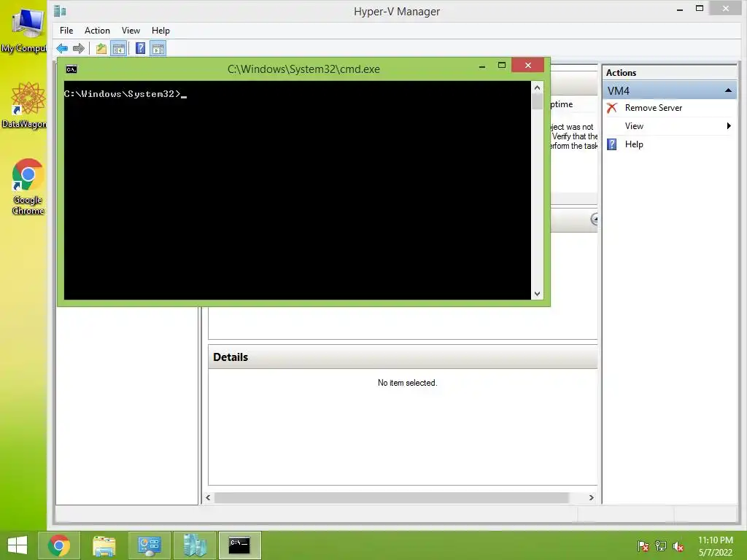747x560 pixels.
Task: Click the Details pane scroll right arrow
Action: pyautogui.click(x=591, y=497)
